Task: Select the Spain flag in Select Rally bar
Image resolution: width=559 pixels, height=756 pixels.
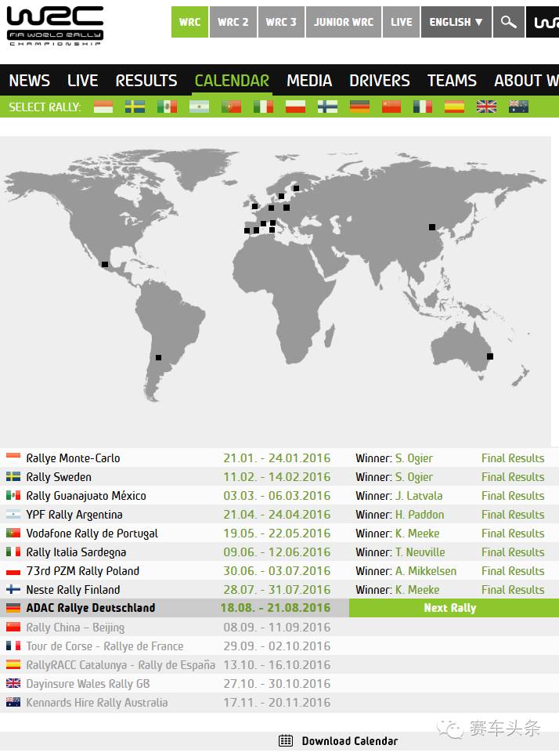Action: (454, 107)
